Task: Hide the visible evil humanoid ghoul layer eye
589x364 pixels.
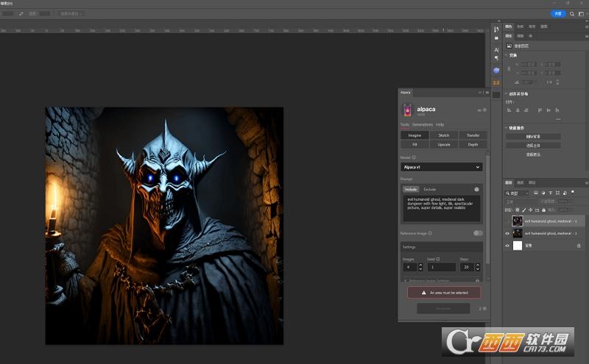Action: tap(507, 233)
